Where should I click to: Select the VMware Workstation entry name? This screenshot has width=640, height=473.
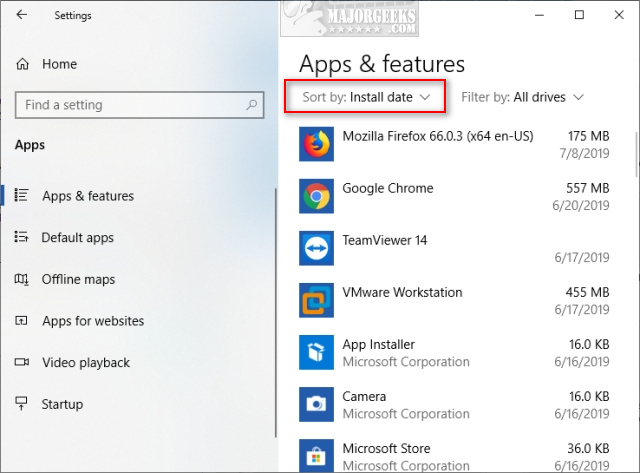point(402,292)
